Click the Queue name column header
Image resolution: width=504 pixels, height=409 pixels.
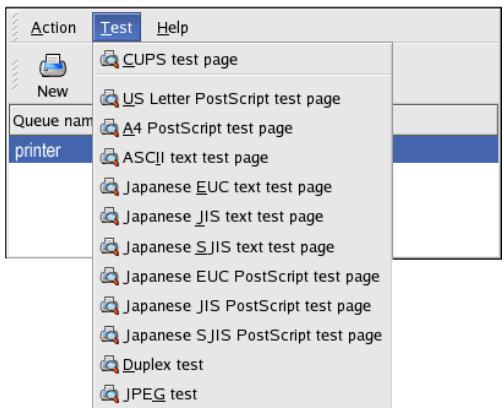pyautogui.click(x=52, y=120)
